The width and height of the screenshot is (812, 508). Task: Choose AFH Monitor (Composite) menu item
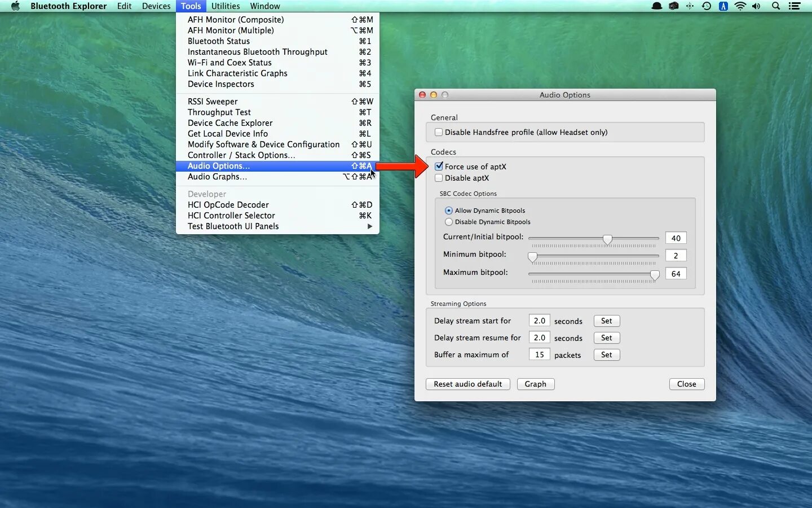click(x=277, y=20)
